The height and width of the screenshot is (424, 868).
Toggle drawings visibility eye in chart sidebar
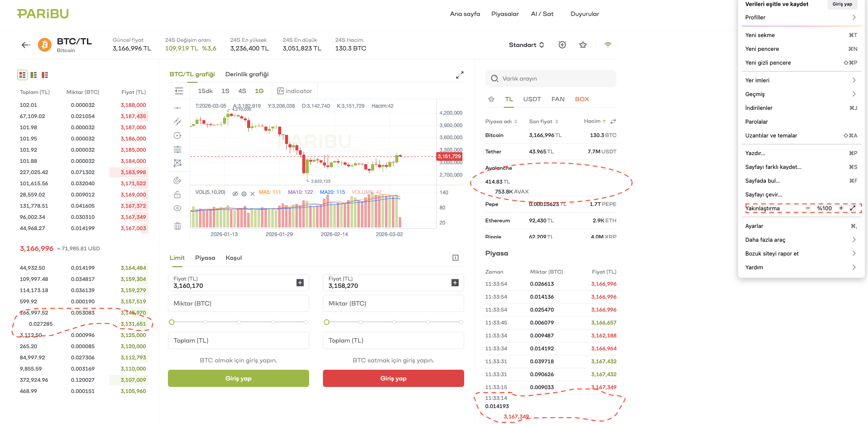click(x=177, y=208)
